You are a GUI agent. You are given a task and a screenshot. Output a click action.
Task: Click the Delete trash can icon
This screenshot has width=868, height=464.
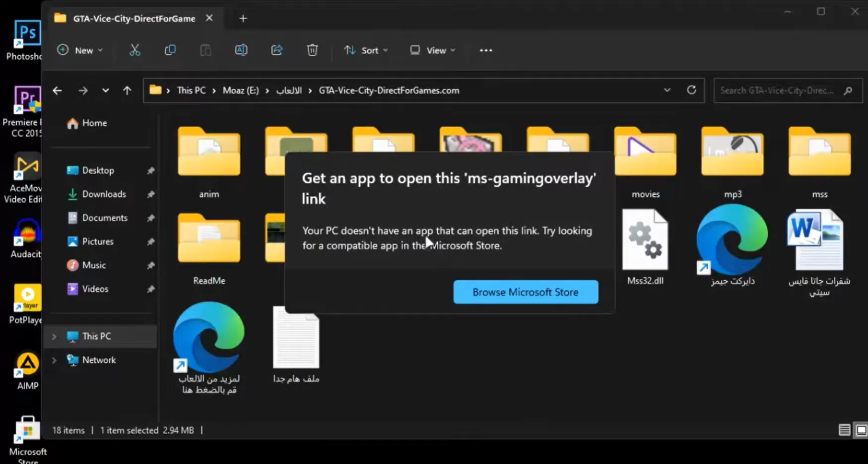pyautogui.click(x=312, y=50)
